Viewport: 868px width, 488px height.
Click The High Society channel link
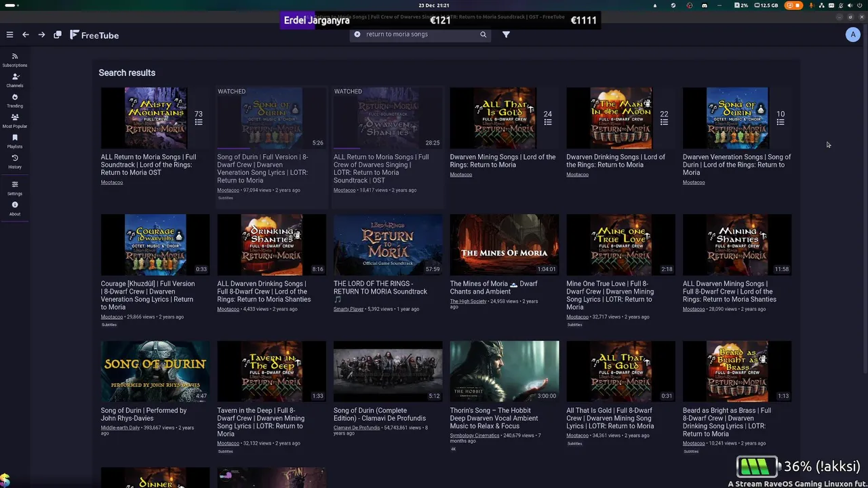[468, 301]
